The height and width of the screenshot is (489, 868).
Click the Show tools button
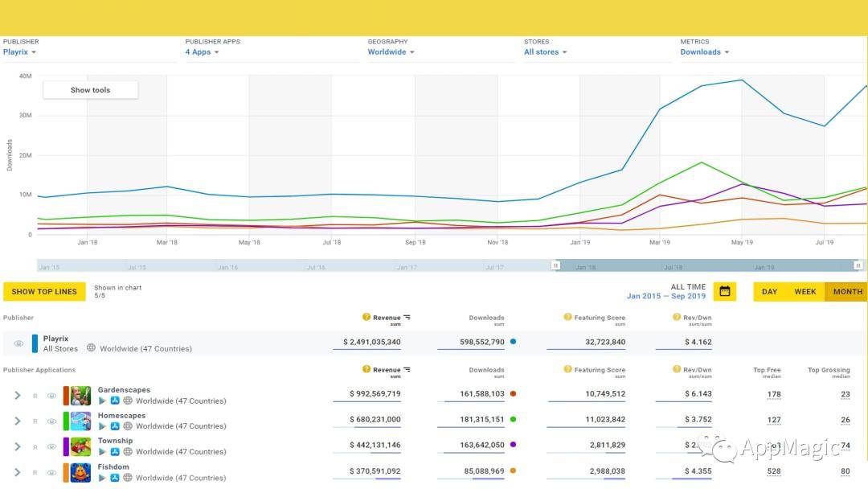(90, 90)
